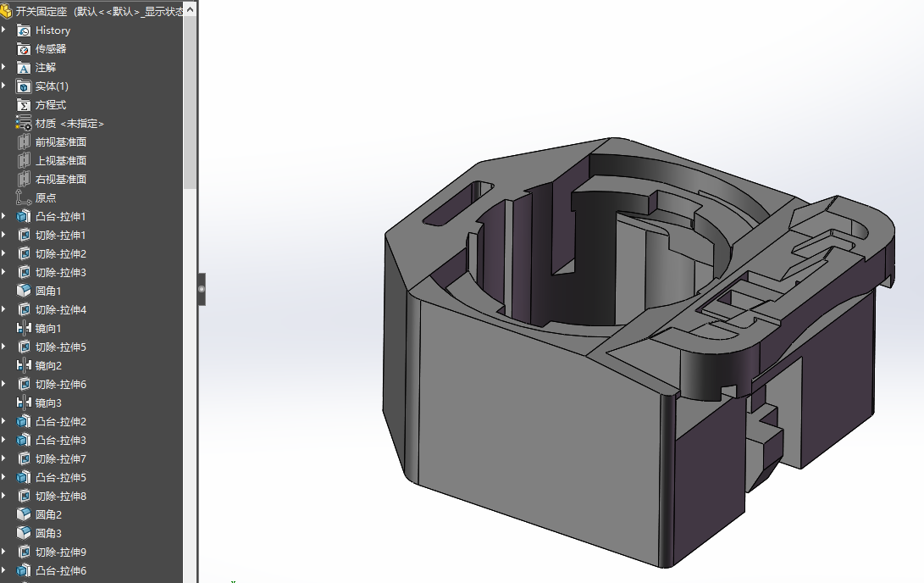Expand the 实体(1) node
Screen dimensions: 924x583
coord(4,86)
